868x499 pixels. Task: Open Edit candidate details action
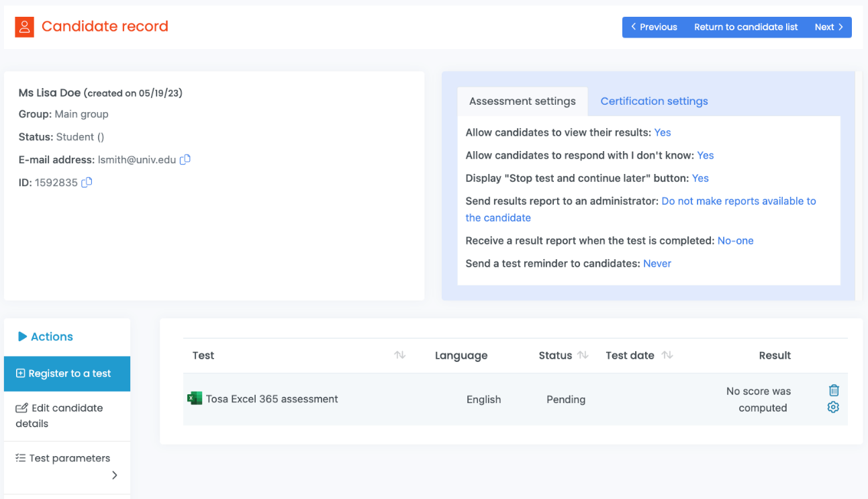pos(67,416)
